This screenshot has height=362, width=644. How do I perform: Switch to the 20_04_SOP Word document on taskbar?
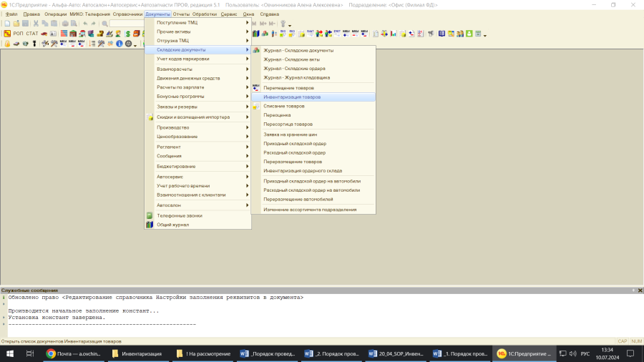click(396, 353)
